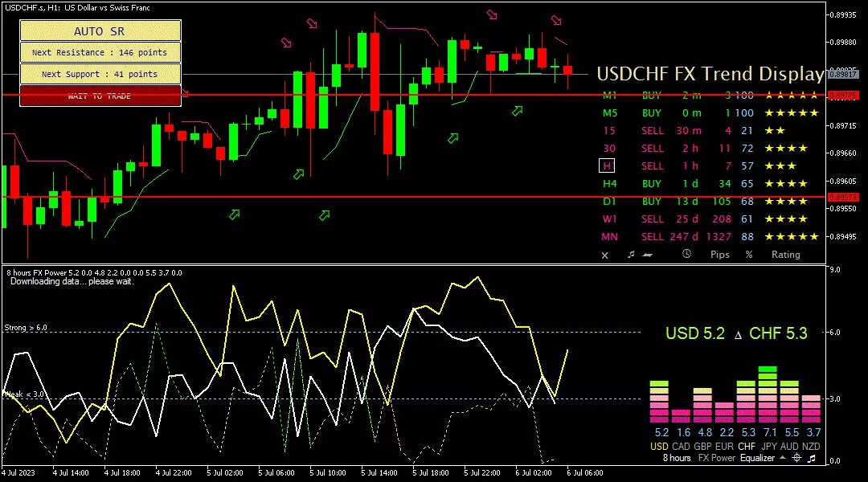Select NZD currency label in equalizer
The image size is (868, 482).
pos(811,446)
